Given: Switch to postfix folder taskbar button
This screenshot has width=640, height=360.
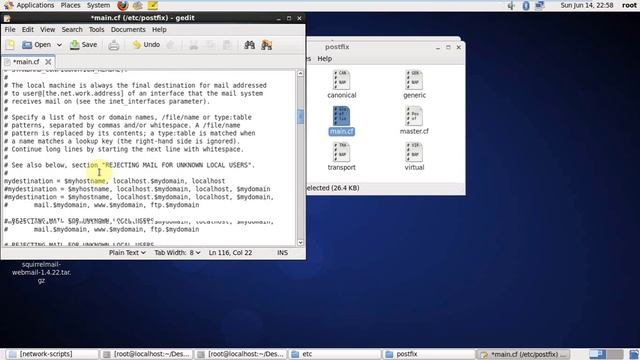Looking at the screenshot, I should pos(429,354).
